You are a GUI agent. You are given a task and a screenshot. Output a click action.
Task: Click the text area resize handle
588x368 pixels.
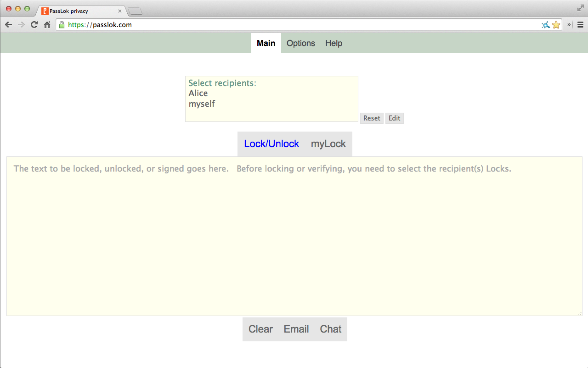click(580, 313)
